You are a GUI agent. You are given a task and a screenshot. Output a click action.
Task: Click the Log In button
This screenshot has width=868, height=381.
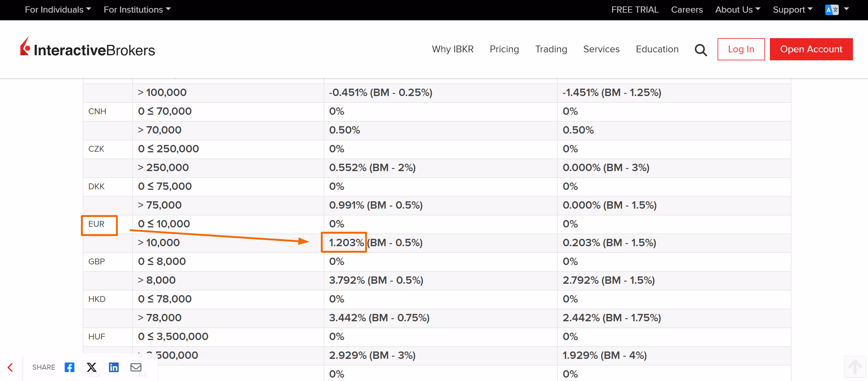pyautogui.click(x=741, y=49)
